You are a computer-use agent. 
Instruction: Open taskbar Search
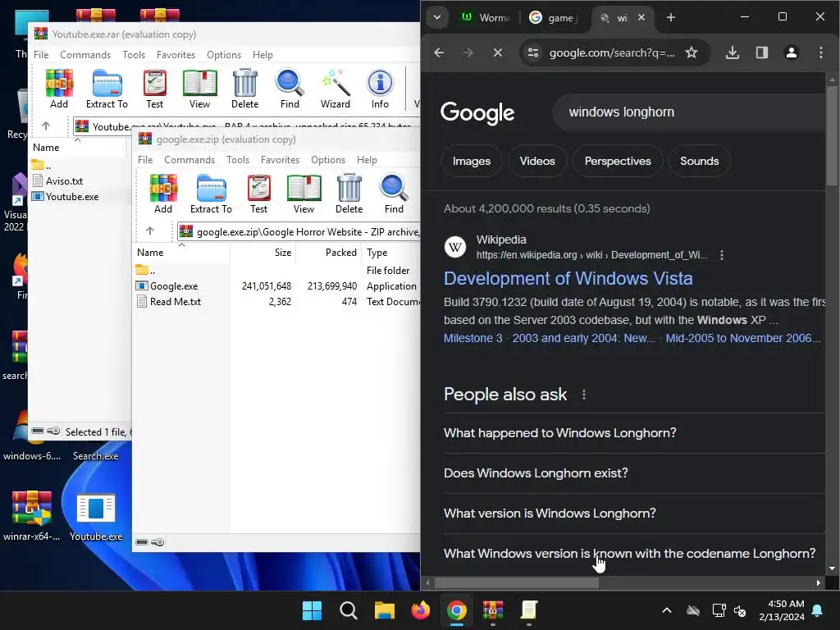348,610
